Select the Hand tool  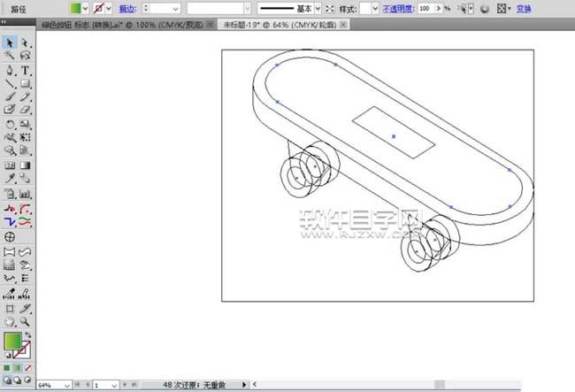click(x=10, y=321)
